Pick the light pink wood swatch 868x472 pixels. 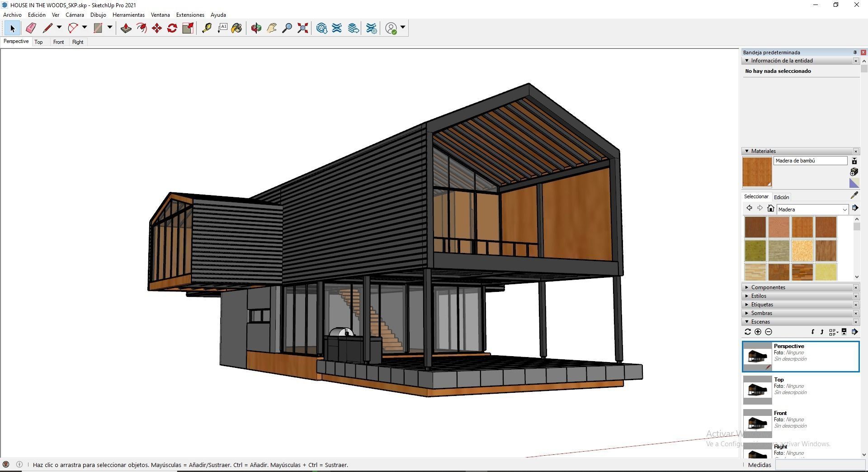778,227
